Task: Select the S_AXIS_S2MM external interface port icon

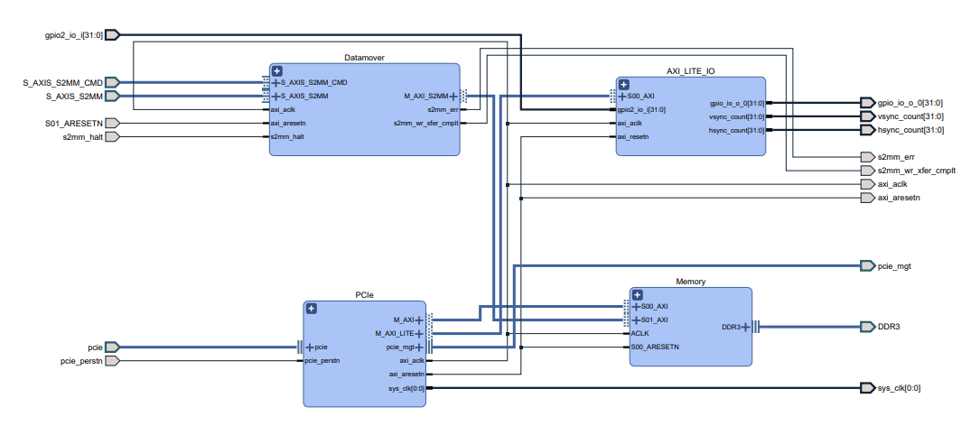Action: click(112, 97)
